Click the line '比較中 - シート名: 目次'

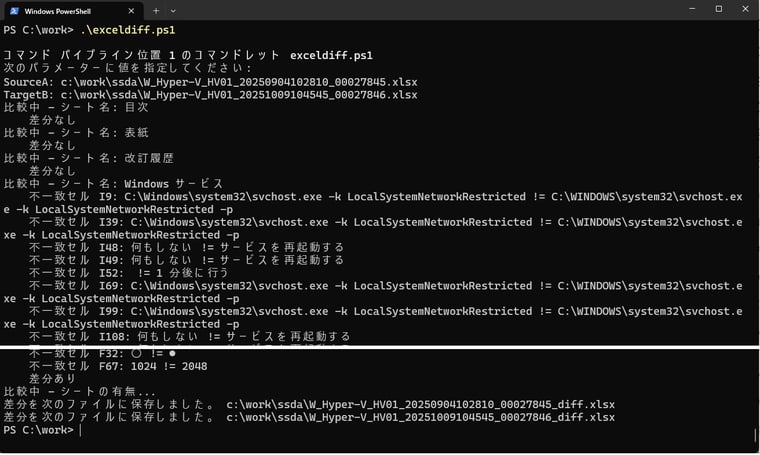point(76,108)
